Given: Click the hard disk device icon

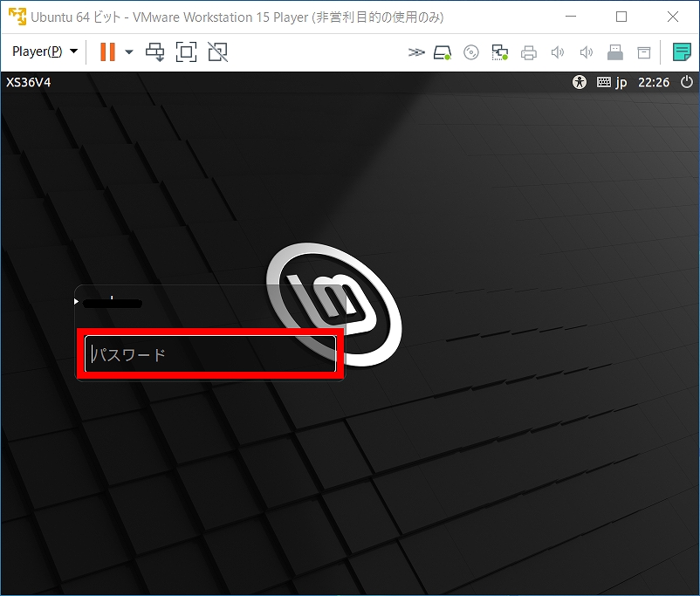Looking at the screenshot, I should [443, 52].
